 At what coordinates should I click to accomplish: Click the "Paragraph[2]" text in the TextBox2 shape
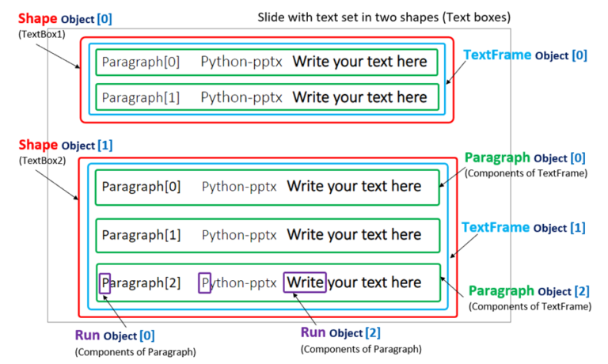(141, 283)
